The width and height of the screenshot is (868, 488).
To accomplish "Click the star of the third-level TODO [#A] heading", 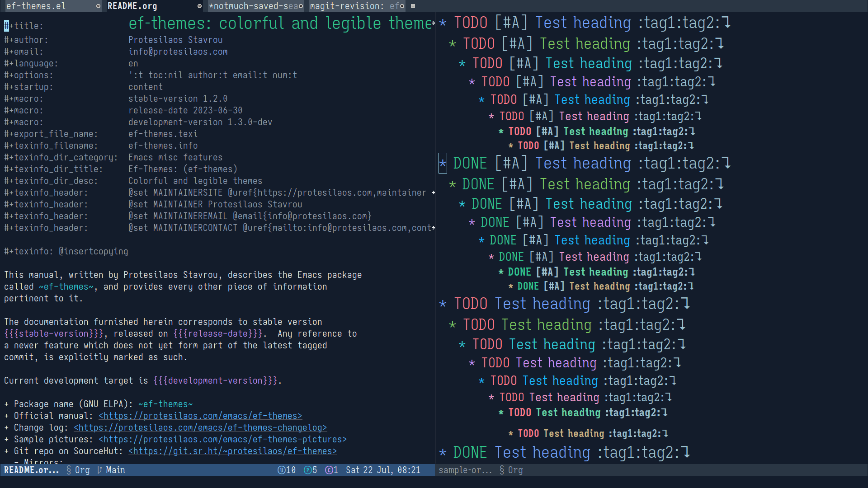I will coord(462,64).
